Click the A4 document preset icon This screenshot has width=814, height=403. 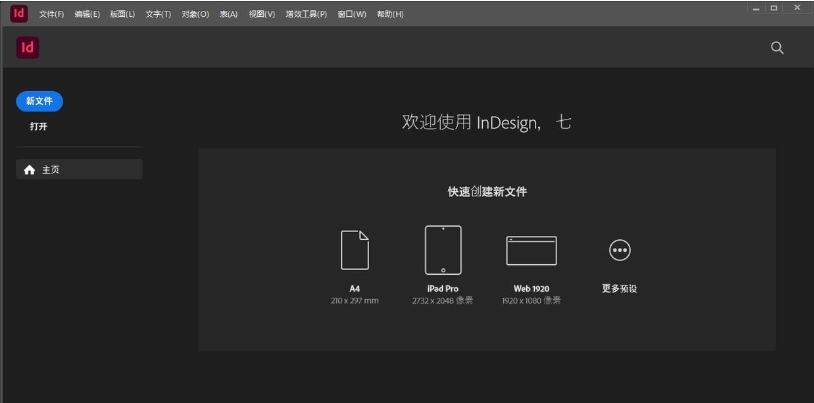click(x=354, y=250)
